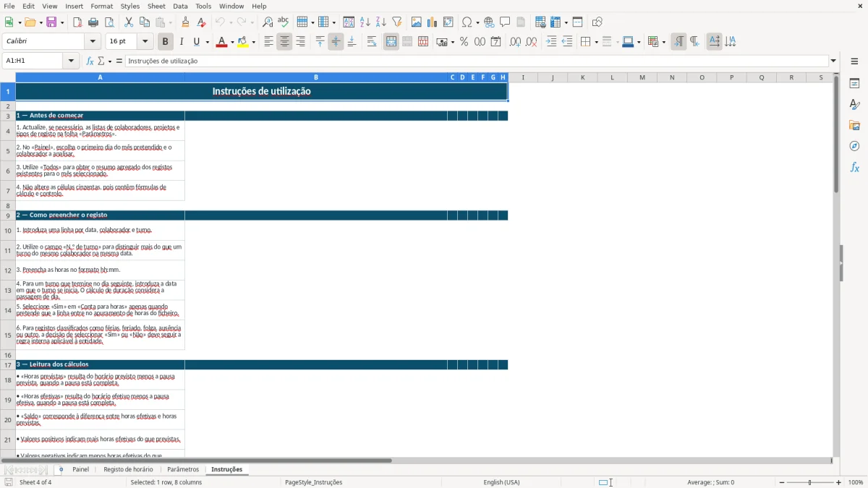Toggle Wrap Text
Image resolution: width=868 pixels, height=488 pixels.
[x=372, y=42]
